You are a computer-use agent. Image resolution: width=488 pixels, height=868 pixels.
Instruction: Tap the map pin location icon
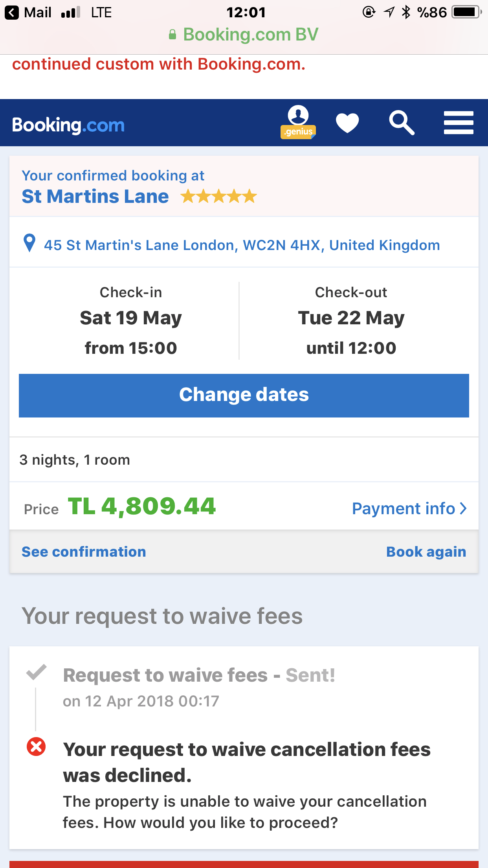pos(29,243)
